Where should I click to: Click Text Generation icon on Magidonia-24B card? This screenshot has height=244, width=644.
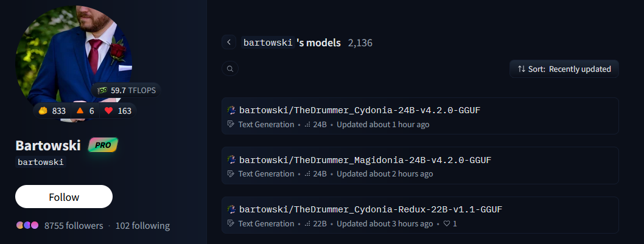click(231, 174)
